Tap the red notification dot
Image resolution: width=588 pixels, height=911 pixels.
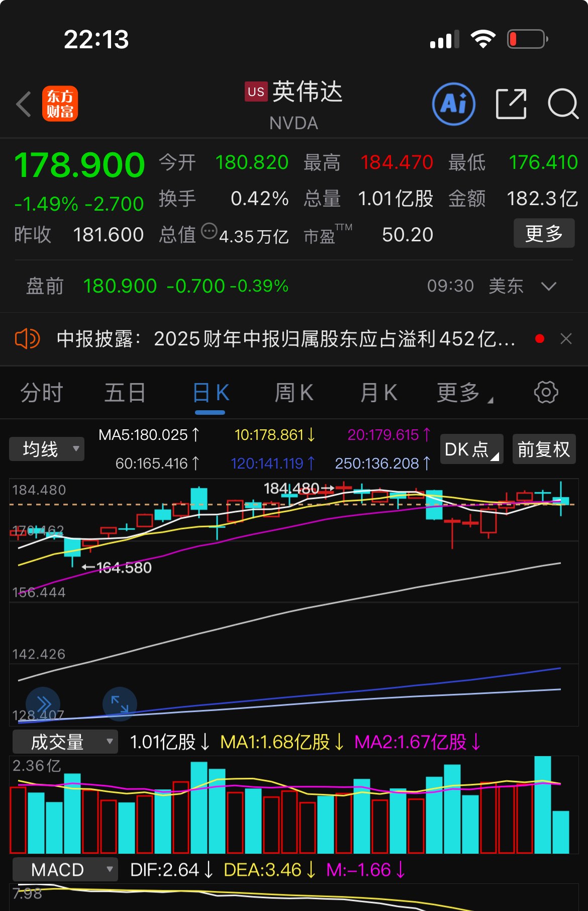(540, 339)
